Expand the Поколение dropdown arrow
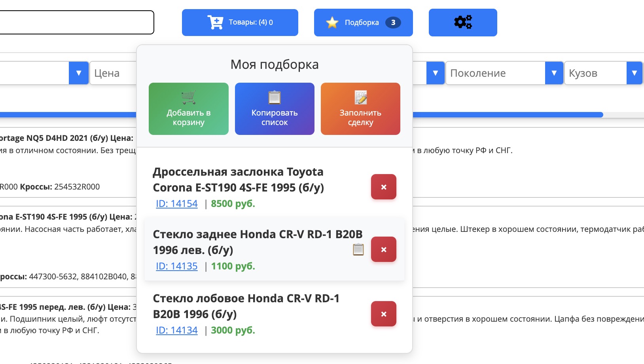The image size is (644, 364). [x=554, y=73]
